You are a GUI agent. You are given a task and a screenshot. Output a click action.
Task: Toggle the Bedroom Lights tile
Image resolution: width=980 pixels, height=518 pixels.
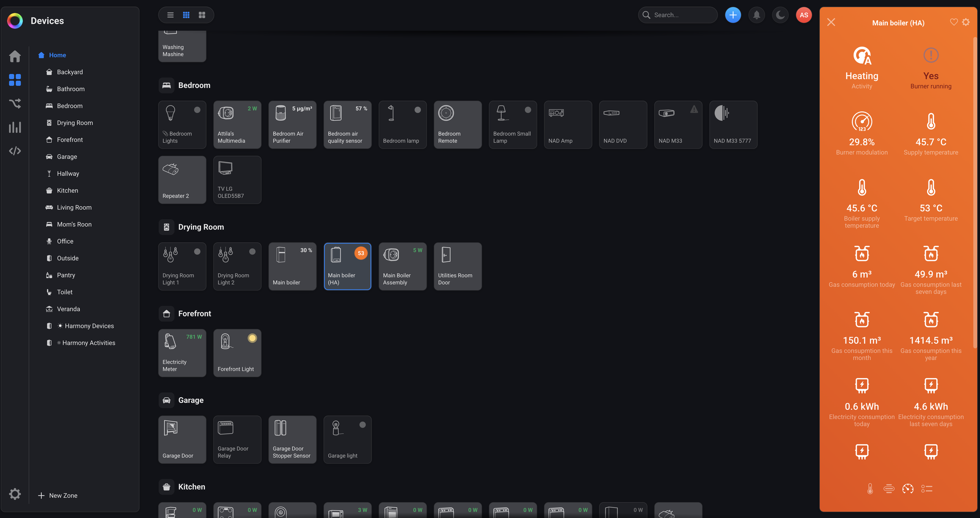(182, 124)
